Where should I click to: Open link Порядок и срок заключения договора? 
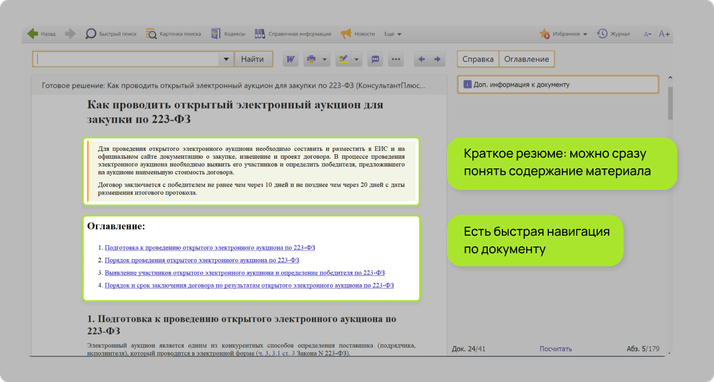point(249,285)
